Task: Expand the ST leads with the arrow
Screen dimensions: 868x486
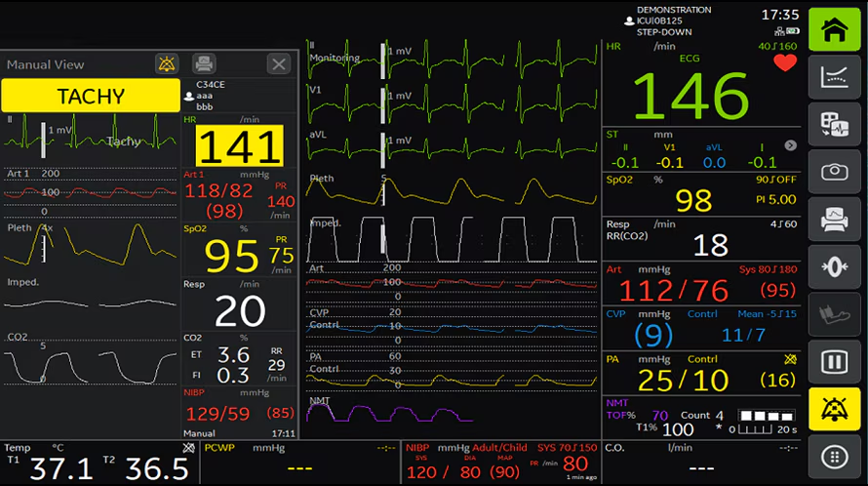Action: coord(790,145)
